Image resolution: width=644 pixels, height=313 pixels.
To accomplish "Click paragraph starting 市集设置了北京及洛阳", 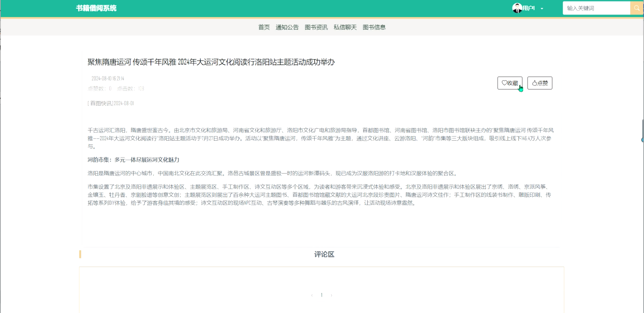I will [319, 195].
